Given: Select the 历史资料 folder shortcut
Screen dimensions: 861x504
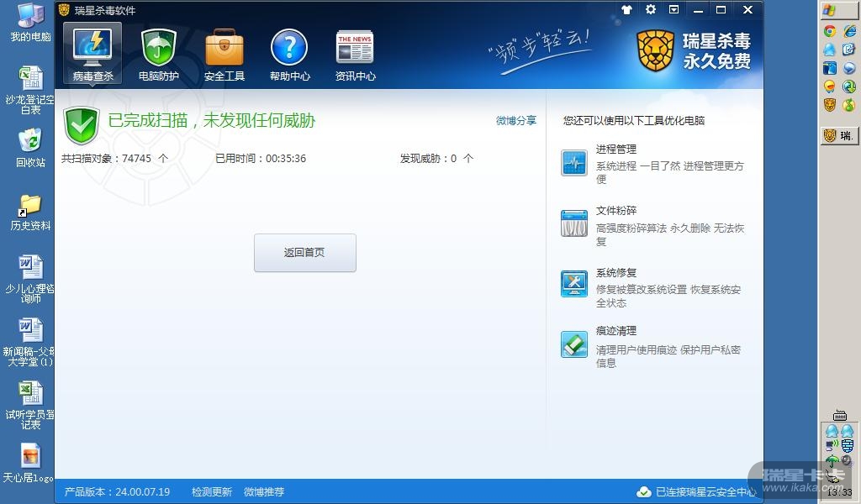Looking at the screenshot, I should 30,213.
